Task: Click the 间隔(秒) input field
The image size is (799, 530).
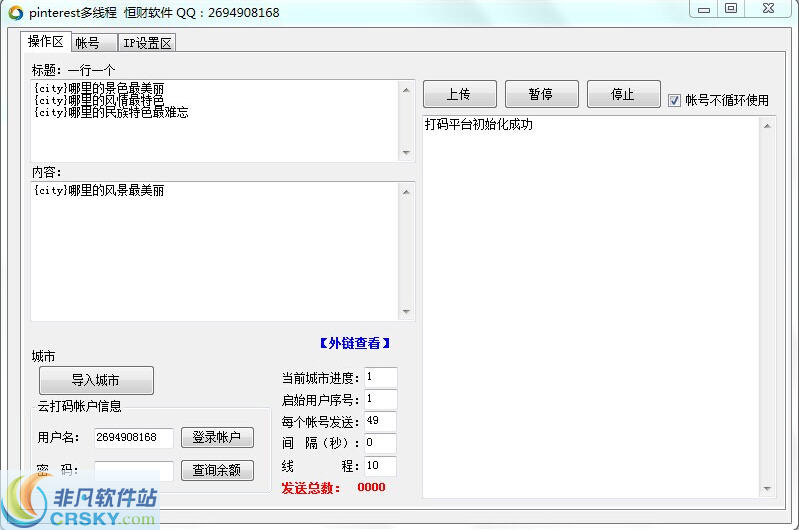Action: pyautogui.click(x=381, y=443)
